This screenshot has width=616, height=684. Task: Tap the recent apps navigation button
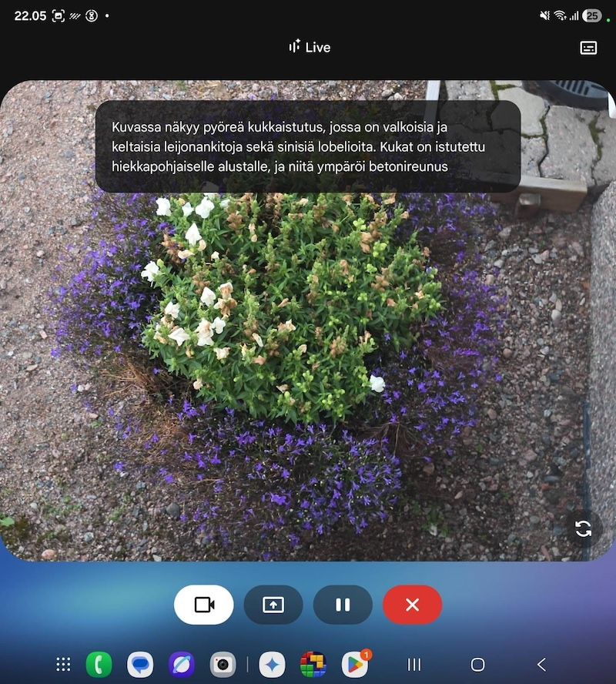point(414,665)
